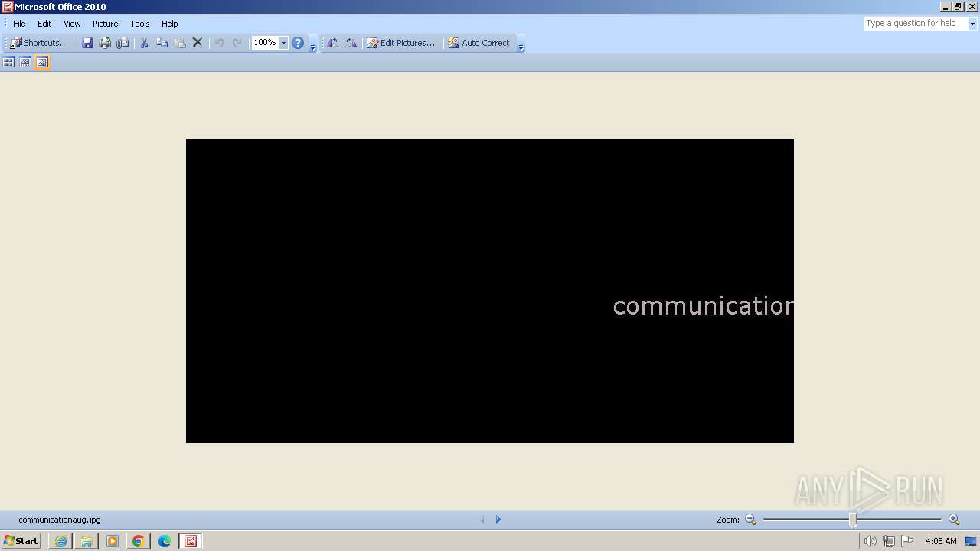
Task: Click the Action Center flag tray icon
Action: click(x=907, y=541)
